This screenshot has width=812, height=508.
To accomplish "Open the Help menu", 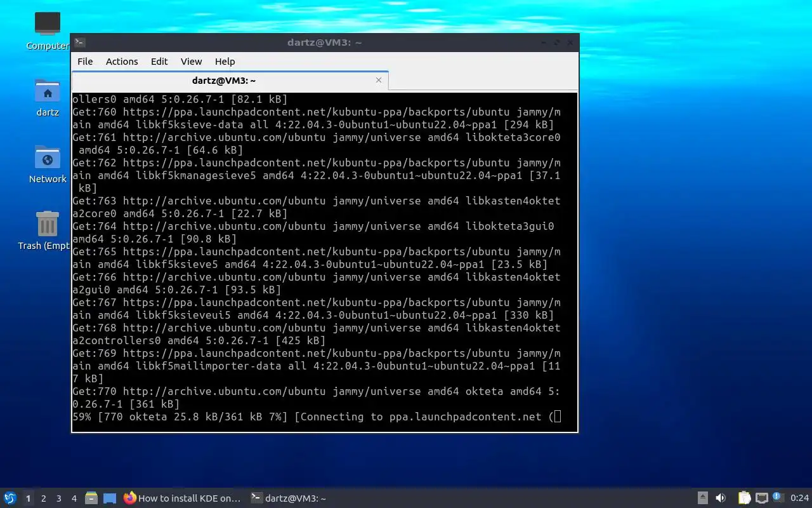I will pos(225,62).
